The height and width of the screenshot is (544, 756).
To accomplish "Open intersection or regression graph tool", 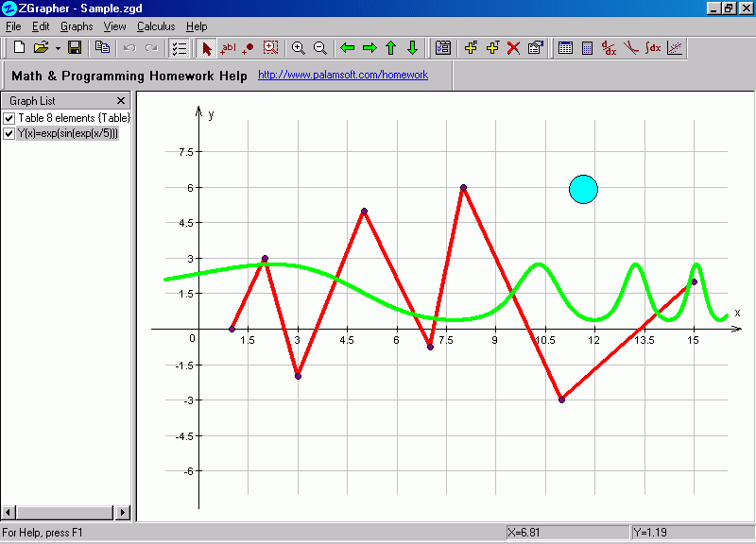I will pyautogui.click(x=675, y=48).
